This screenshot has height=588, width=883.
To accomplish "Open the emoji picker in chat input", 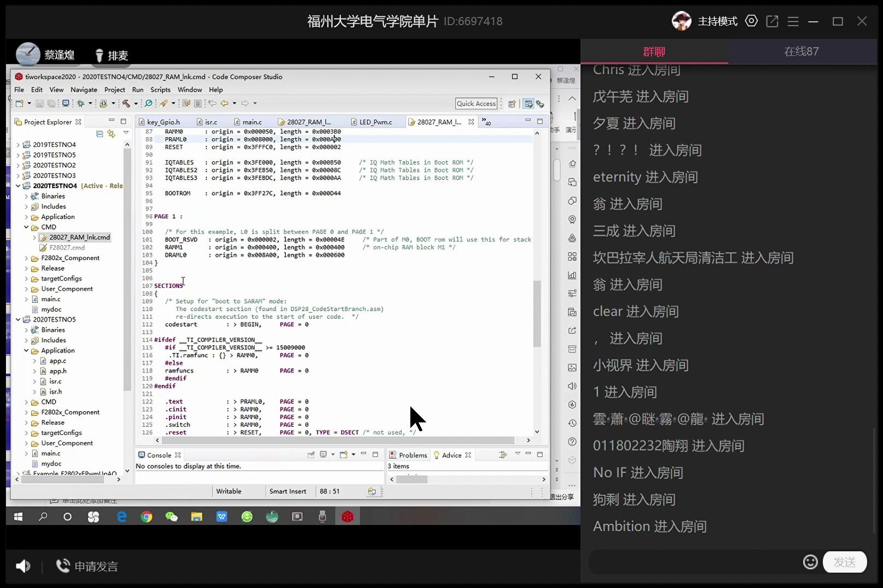I will (x=810, y=562).
